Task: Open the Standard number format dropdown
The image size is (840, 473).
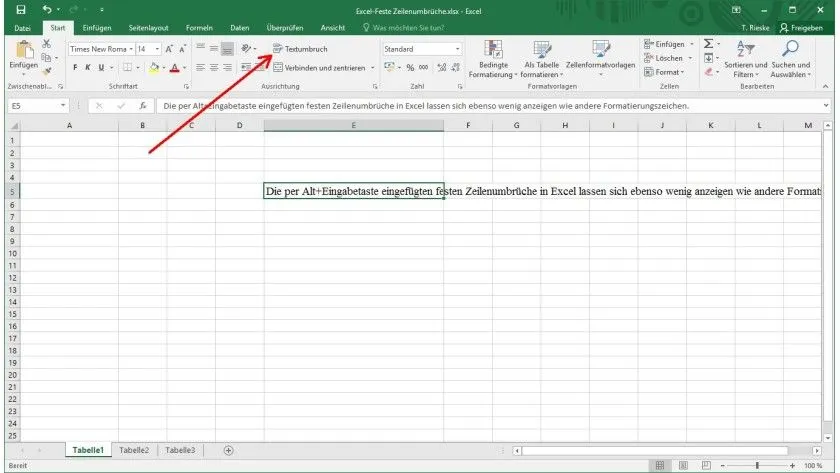Action: click(457, 49)
